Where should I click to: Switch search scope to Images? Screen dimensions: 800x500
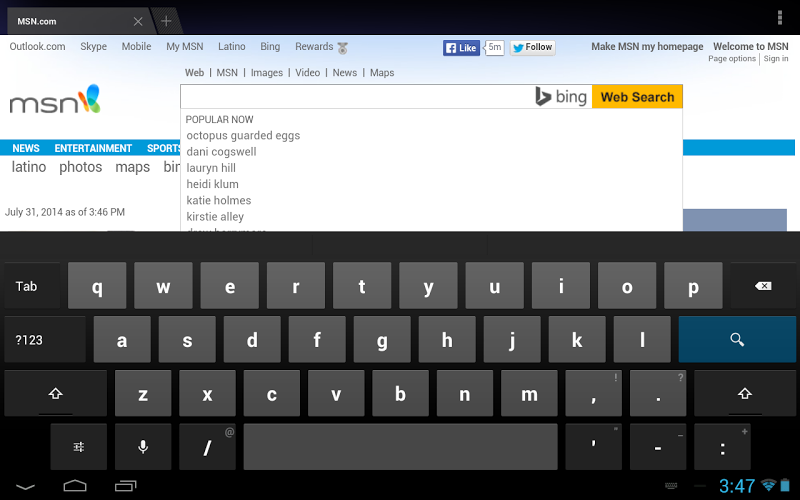click(266, 72)
